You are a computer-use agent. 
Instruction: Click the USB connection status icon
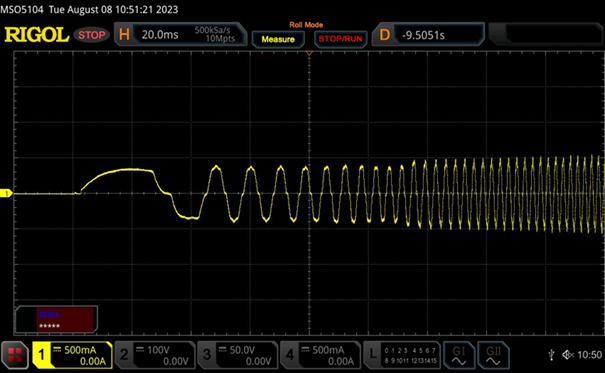coord(551,354)
